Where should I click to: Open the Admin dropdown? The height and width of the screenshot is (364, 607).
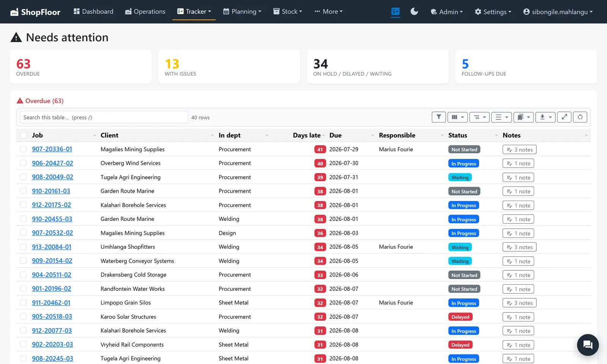(x=447, y=12)
